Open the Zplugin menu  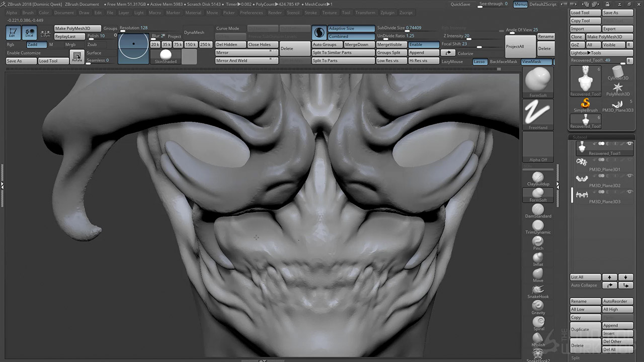tap(387, 13)
